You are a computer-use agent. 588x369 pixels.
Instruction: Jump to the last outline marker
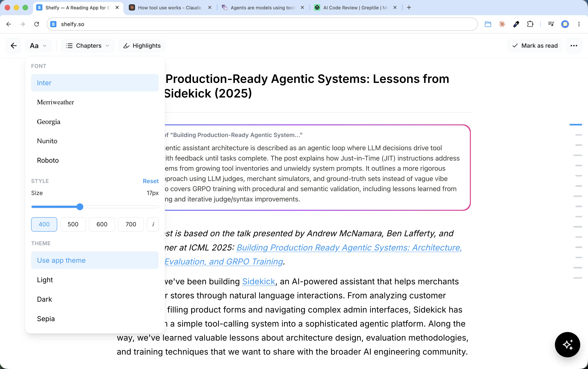coord(578,278)
